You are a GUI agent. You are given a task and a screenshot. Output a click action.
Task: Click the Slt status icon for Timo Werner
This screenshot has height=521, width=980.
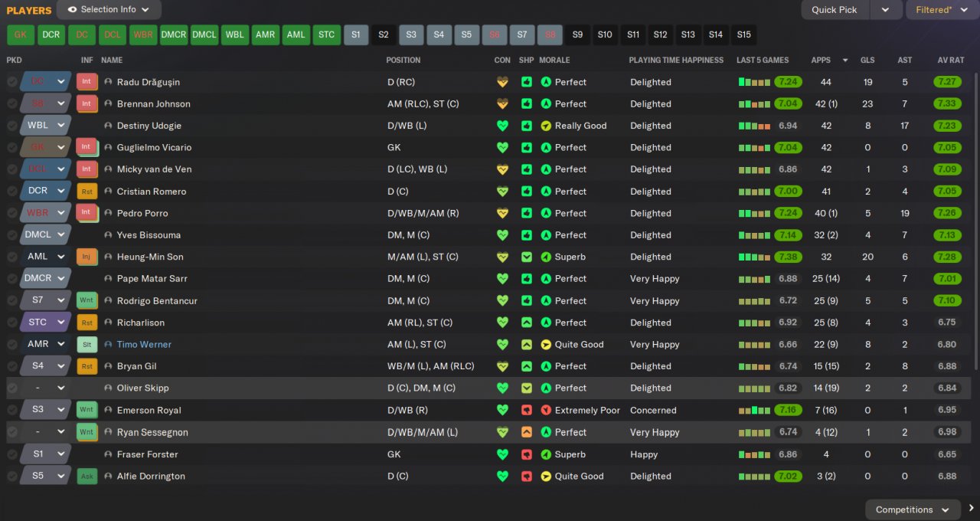pos(87,345)
